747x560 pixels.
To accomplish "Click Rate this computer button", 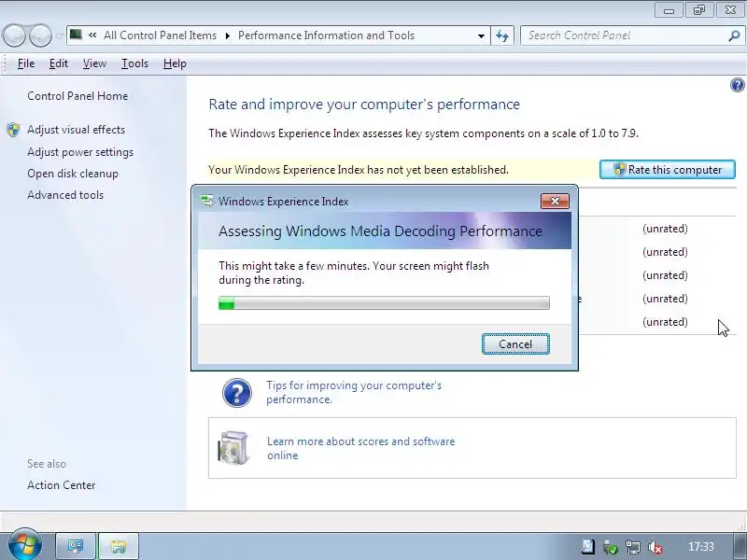I will (x=668, y=170).
